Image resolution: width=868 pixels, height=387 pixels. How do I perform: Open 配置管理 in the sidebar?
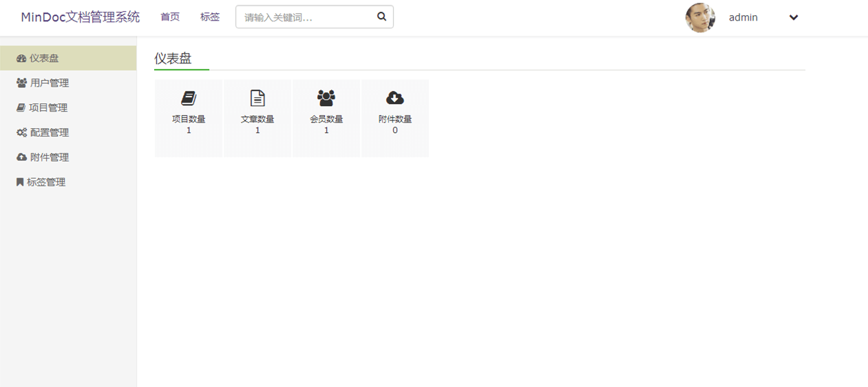coord(68,132)
